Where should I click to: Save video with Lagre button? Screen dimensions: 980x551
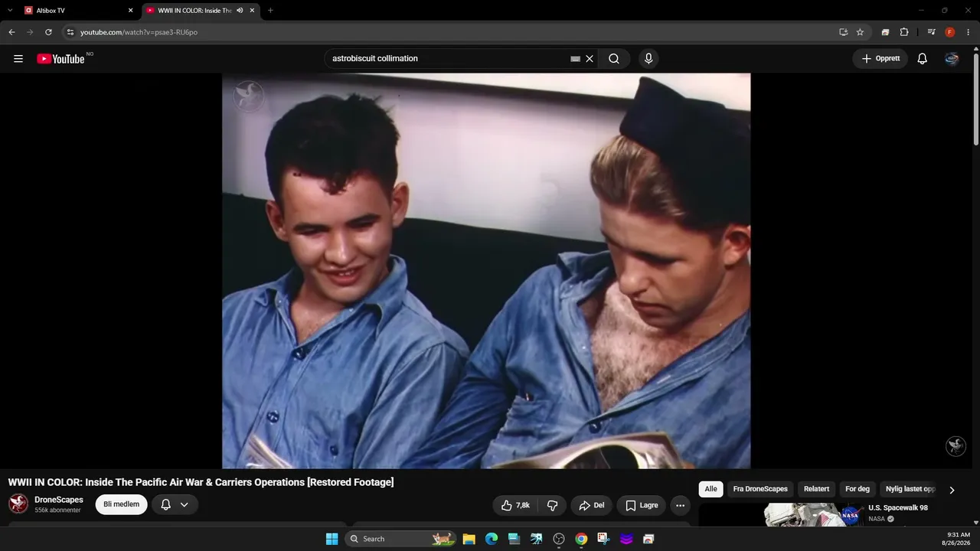pyautogui.click(x=642, y=505)
